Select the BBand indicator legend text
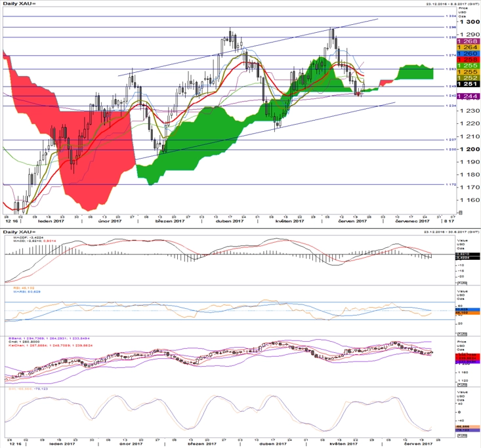Viewport: 481px width, 448px height. (49, 338)
